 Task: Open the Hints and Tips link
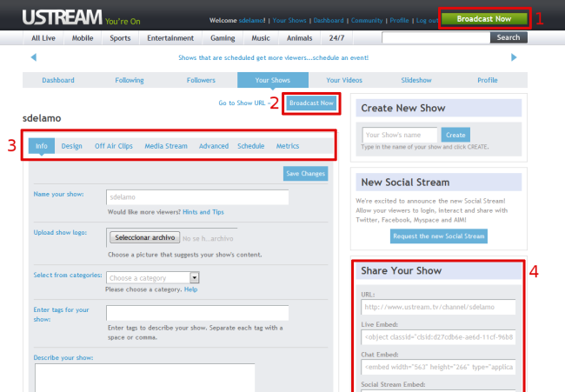pyautogui.click(x=203, y=212)
